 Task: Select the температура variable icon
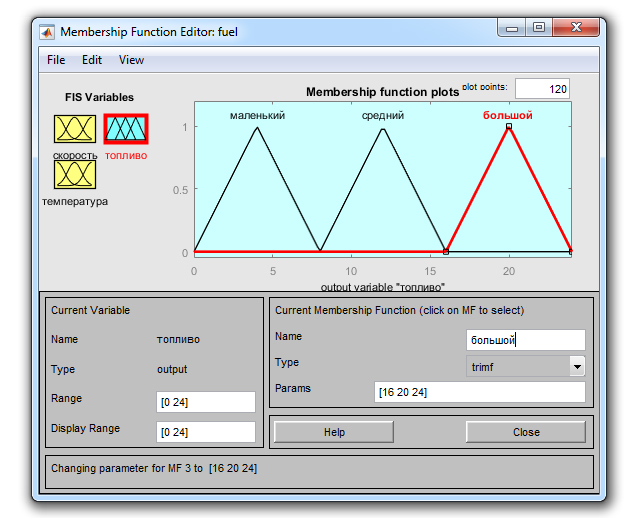click(x=75, y=175)
